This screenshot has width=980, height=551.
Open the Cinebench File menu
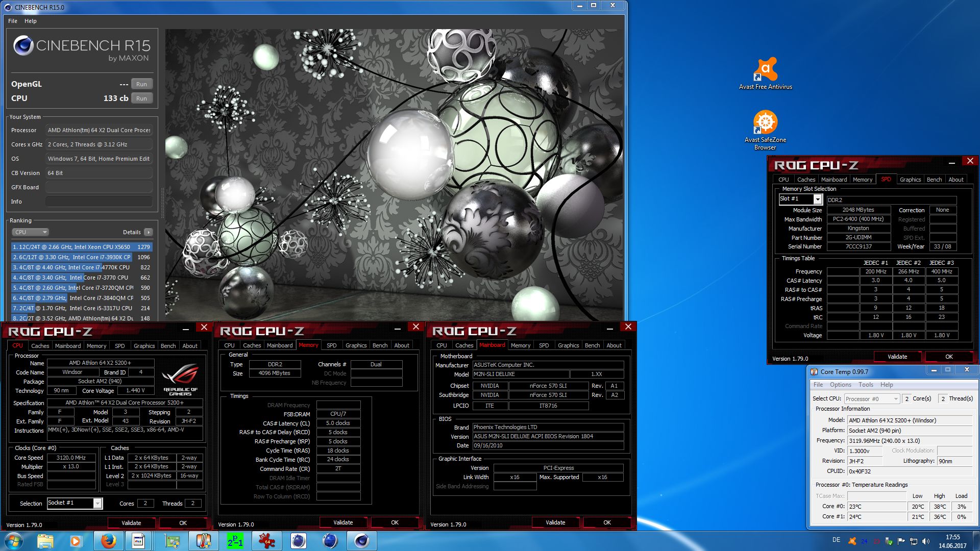tap(13, 21)
